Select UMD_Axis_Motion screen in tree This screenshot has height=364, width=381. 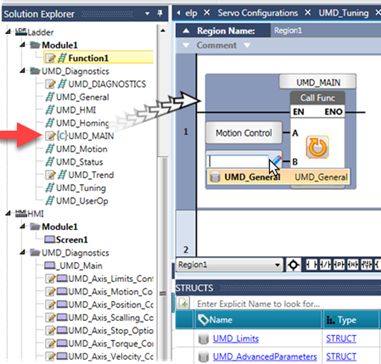coord(110,292)
